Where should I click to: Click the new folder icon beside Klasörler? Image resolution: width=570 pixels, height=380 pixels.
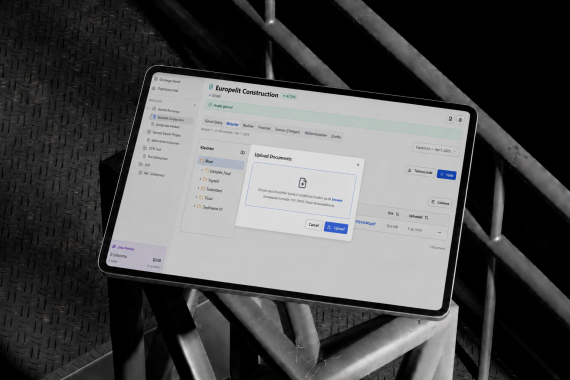[x=242, y=152]
